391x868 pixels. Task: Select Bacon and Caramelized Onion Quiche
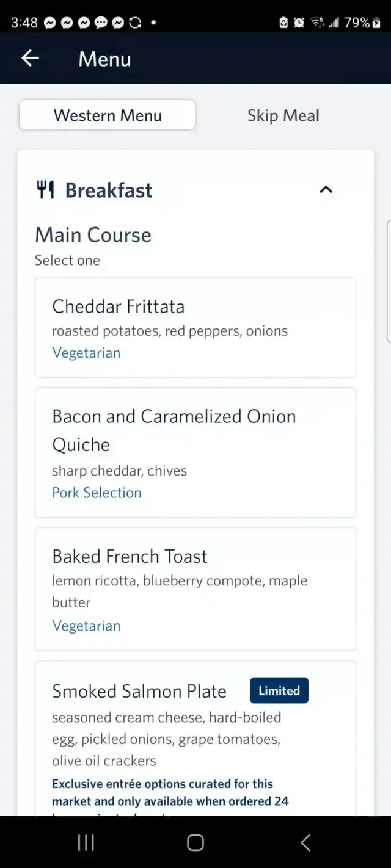coord(195,452)
